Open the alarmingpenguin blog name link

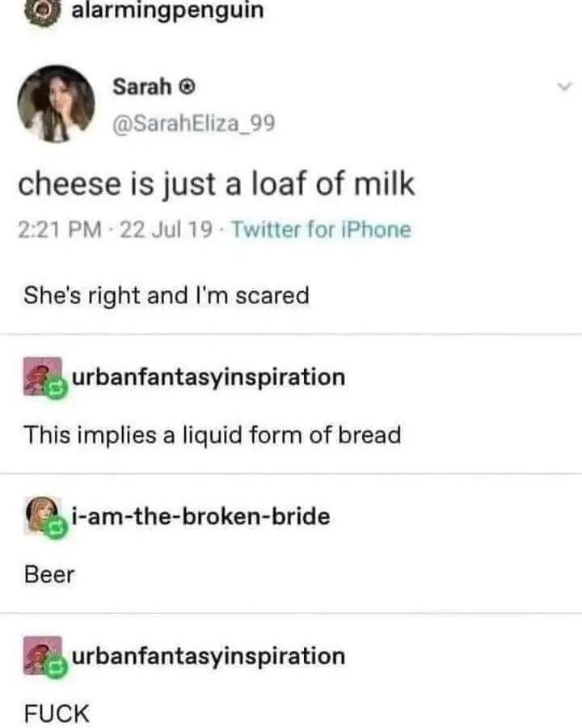[x=167, y=11]
